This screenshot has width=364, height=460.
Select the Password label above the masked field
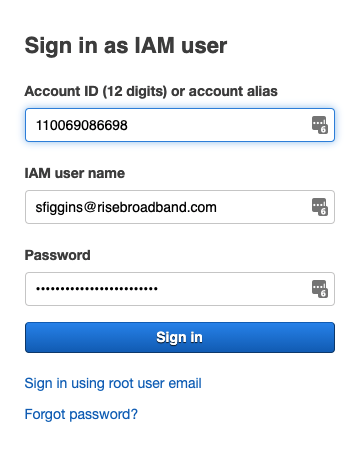point(57,255)
